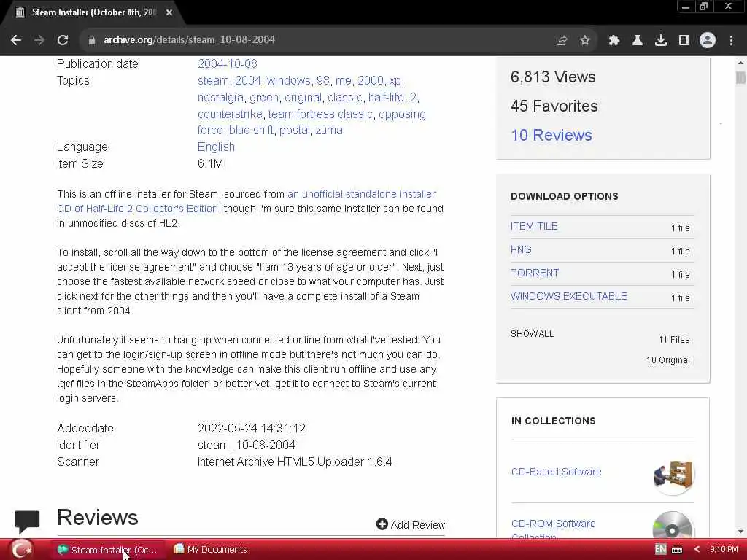The width and height of the screenshot is (747, 560).
Task: Select the Steam Installer browser tab
Action: (x=93, y=12)
